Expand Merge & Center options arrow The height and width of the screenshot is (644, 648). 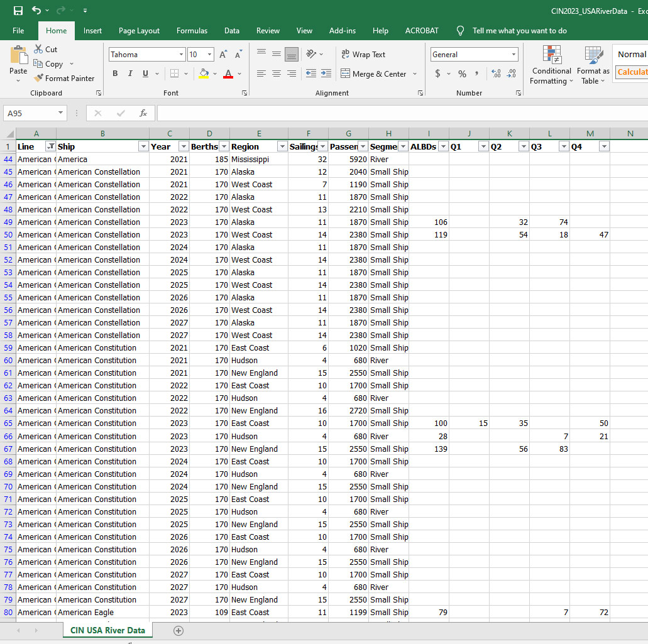coord(415,74)
